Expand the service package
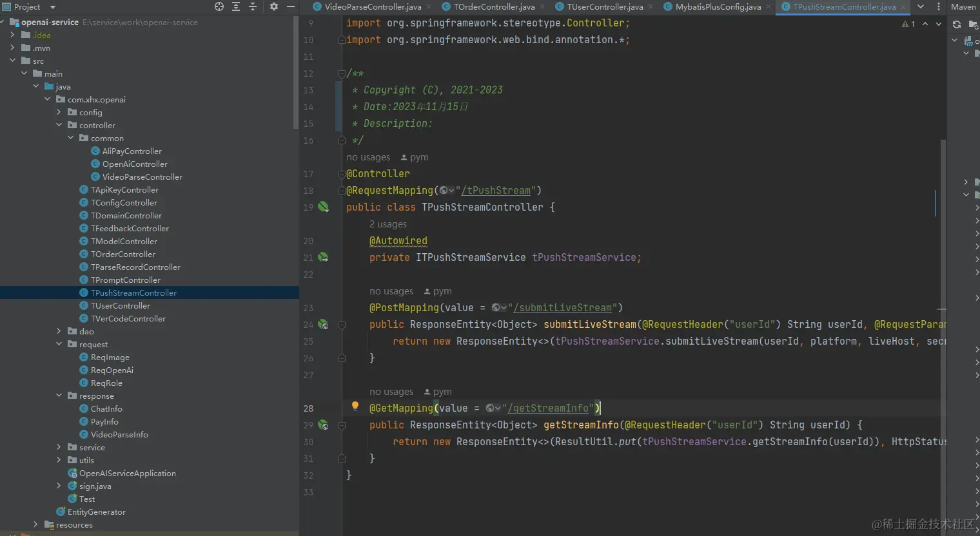The width and height of the screenshot is (980, 536). tap(59, 447)
